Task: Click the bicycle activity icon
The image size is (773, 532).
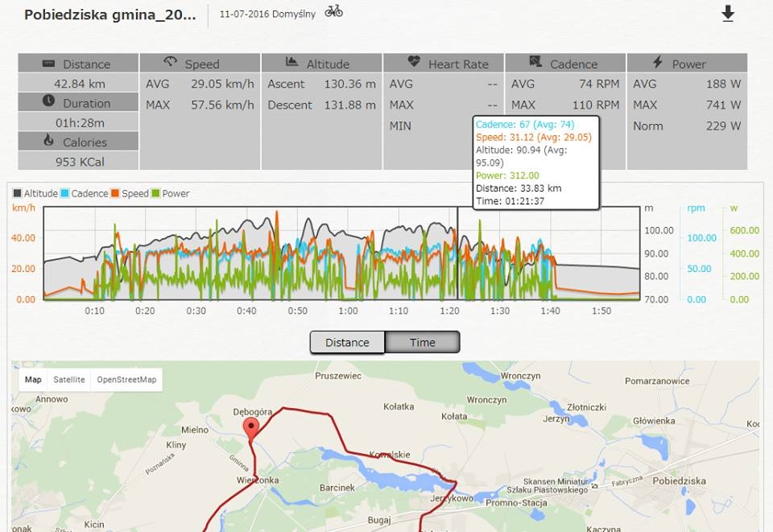Action: click(x=333, y=11)
